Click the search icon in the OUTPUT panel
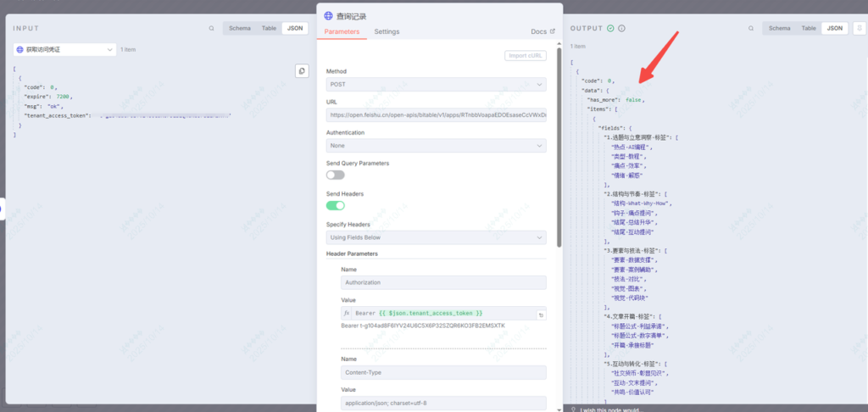The image size is (868, 412). 751,28
